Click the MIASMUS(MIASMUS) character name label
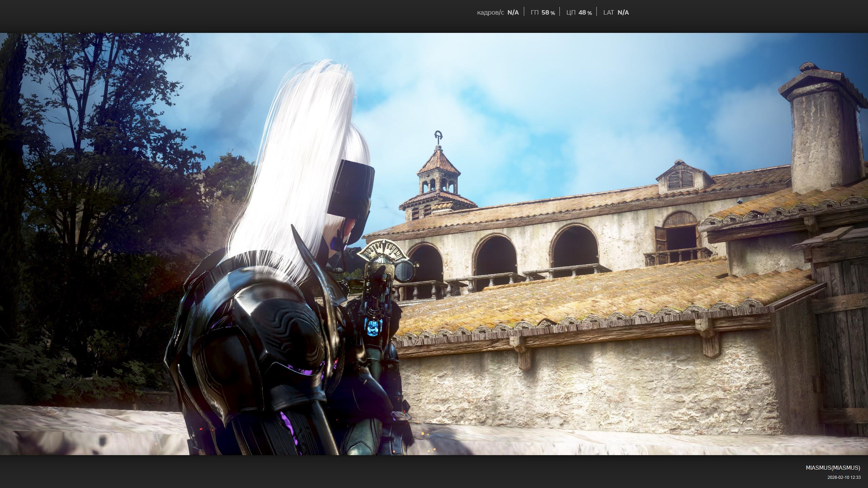The width and height of the screenshot is (868, 488). (833, 468)
